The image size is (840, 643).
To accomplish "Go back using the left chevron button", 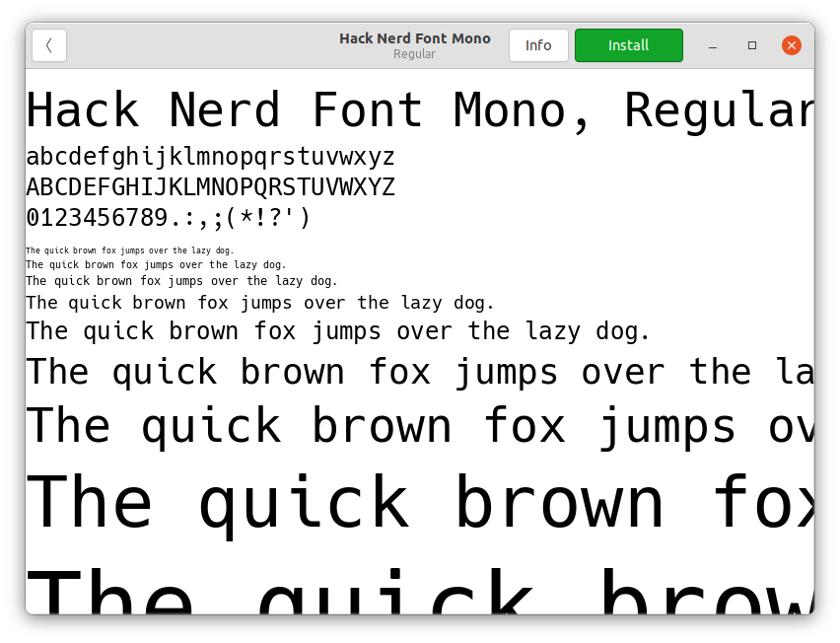I will tap(49, 45).
